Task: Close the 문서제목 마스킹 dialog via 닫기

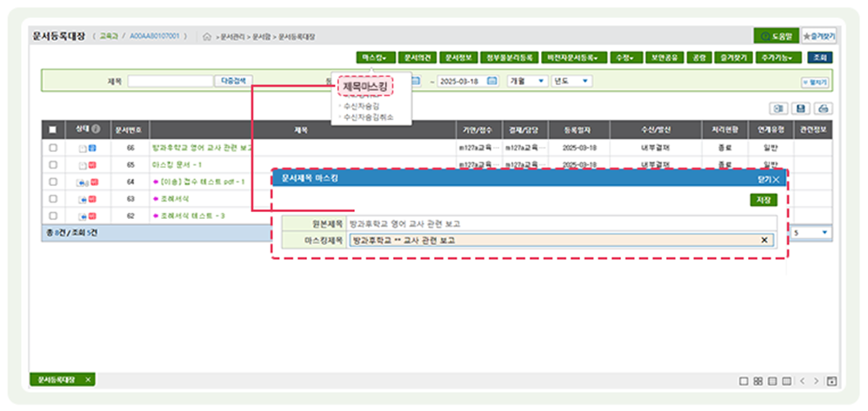Action: pos(769,178)
